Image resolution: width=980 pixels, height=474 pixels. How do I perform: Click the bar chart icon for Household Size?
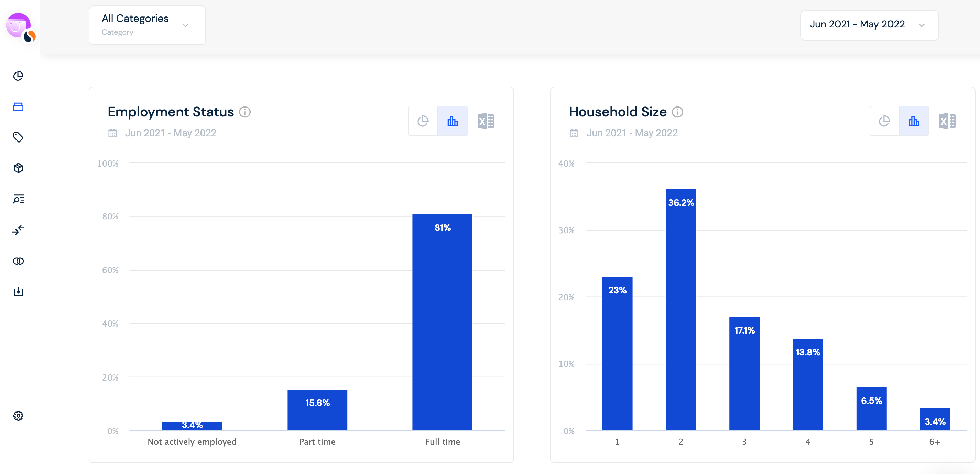coord(914,121)
